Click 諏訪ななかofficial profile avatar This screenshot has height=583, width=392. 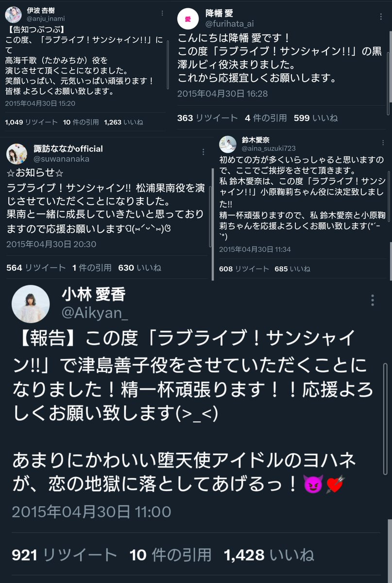[16, 153]
